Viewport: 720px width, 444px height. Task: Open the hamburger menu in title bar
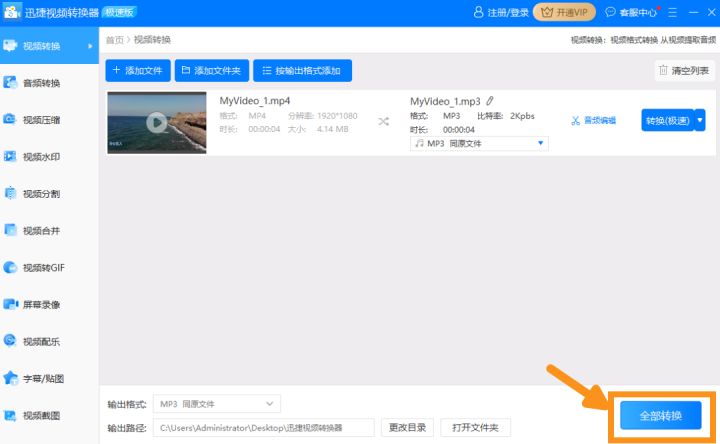672,12
